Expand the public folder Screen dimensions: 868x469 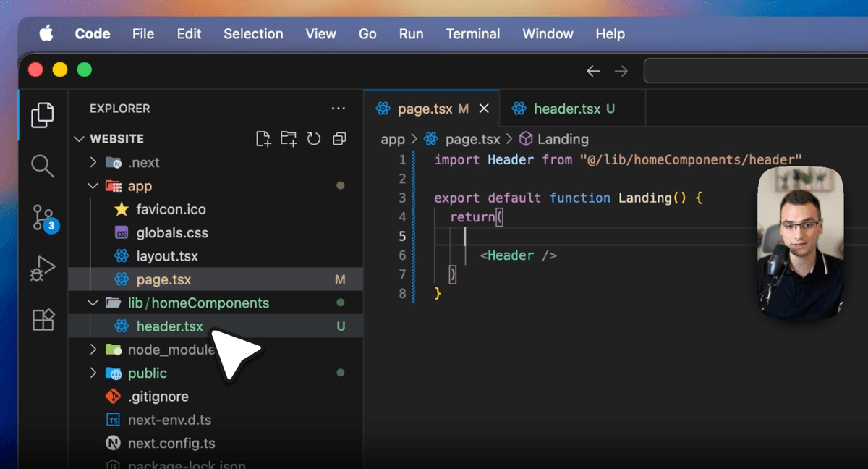click(x=93, y=373)
